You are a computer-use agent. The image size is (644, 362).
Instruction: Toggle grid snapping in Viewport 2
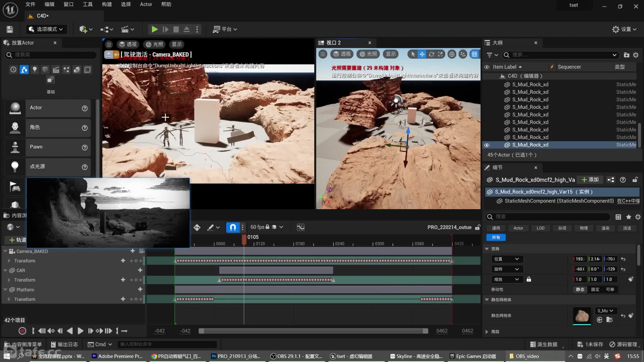(x=474, y=54)
